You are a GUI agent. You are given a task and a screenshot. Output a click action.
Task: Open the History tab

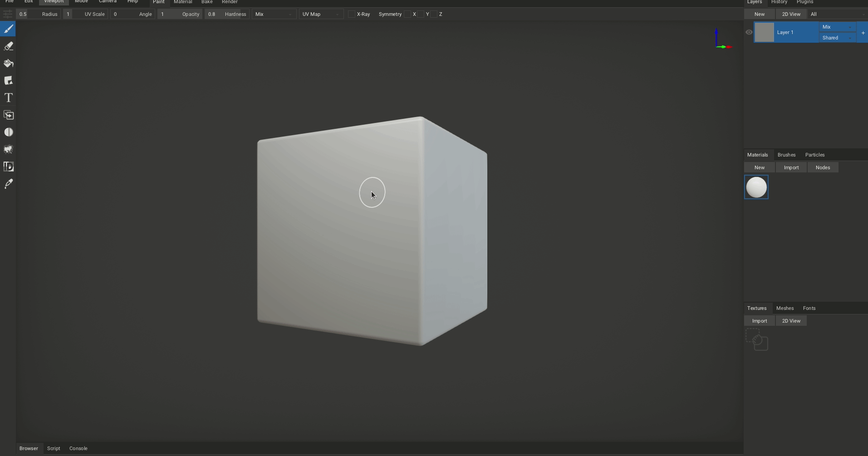click(x=779, y=2)
